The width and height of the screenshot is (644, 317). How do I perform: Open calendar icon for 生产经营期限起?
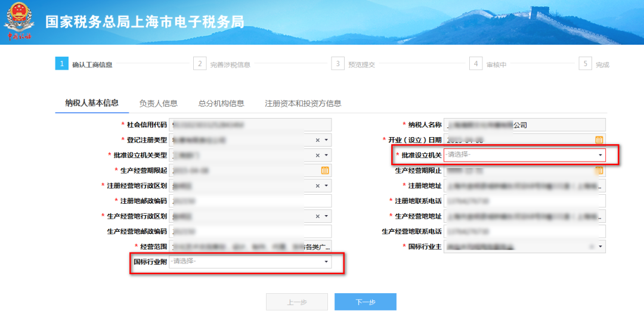325,170
